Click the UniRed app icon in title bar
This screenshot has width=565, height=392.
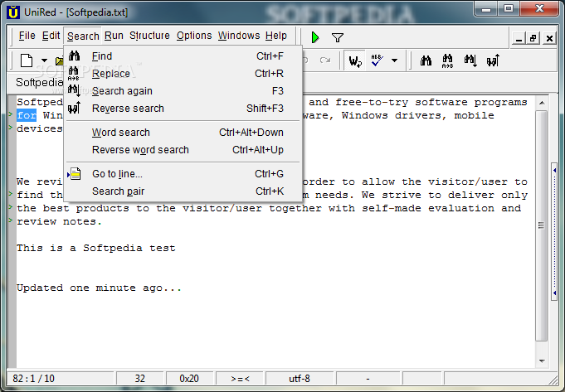[13, 12]
